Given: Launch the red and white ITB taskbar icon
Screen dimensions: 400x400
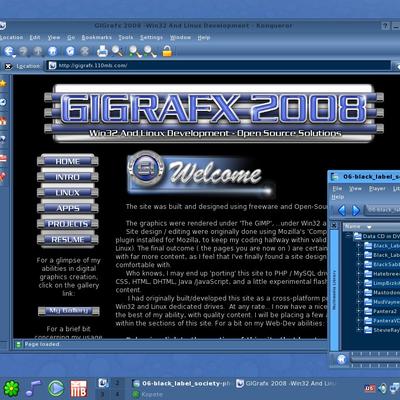Looking at the screenshot, I should [79, 389].
